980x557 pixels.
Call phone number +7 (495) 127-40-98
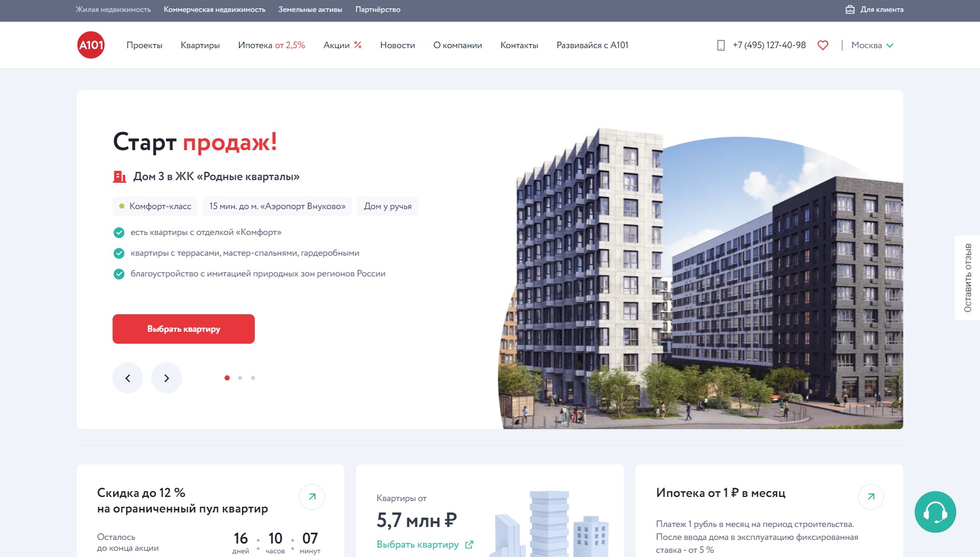769,46
